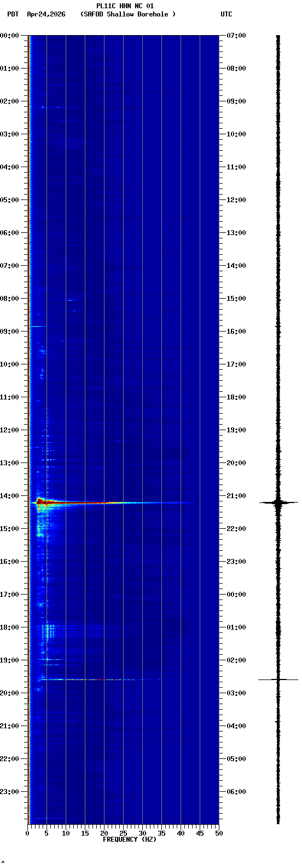Click the 50 Hz tick label

219,833
